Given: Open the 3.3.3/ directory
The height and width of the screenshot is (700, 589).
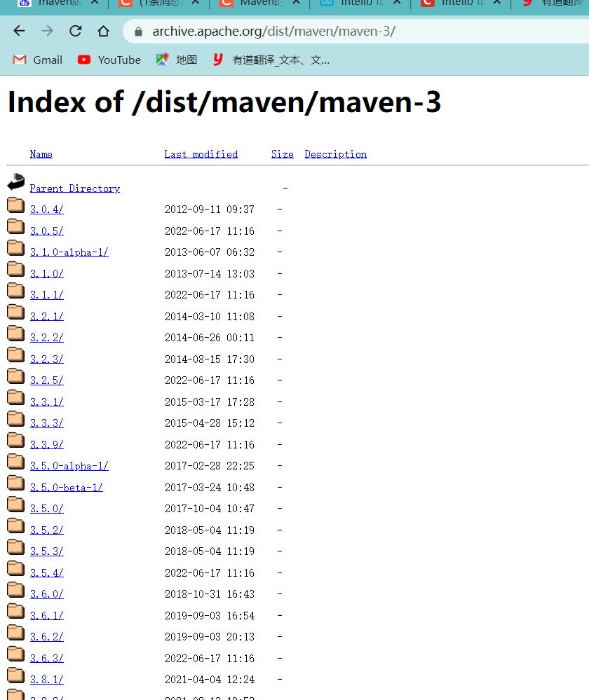Looking at the screenshot, I should 47,423.
